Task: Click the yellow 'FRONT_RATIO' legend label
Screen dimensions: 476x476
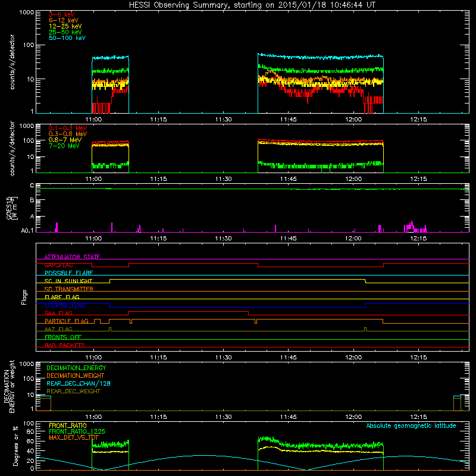Action: [68, 425]
